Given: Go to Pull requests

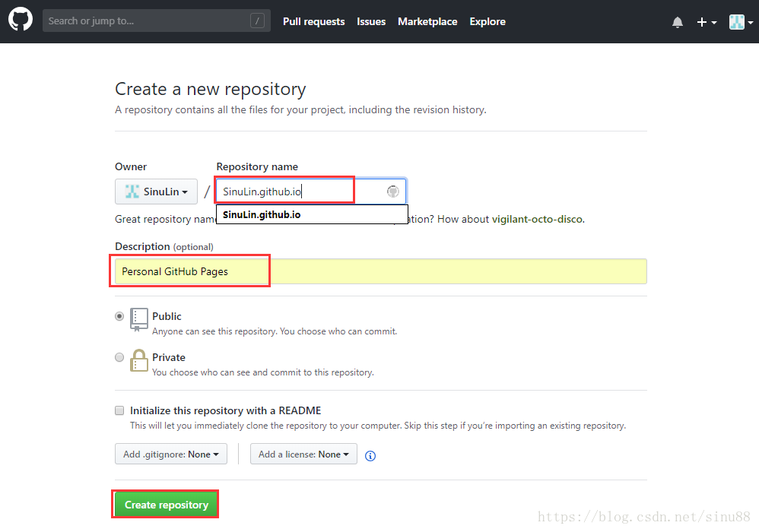Looking at the screenshot, I should (x=313, y=22).
